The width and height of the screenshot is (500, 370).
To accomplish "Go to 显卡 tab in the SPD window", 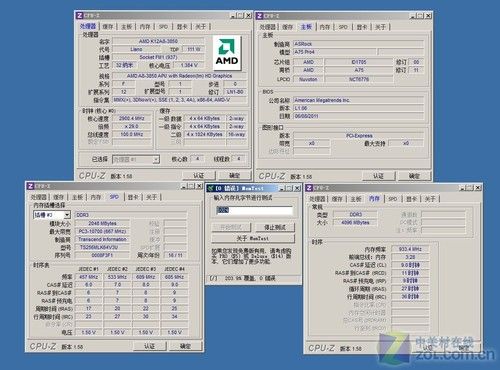I will (133, 197).
